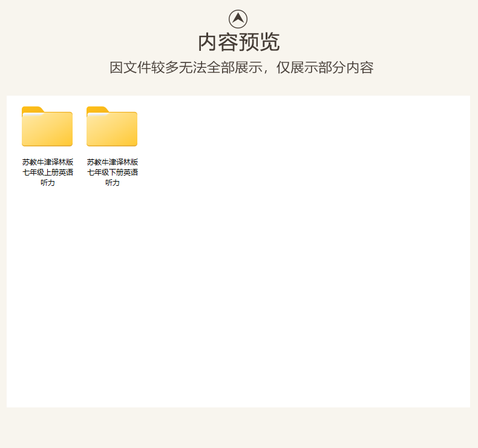
Task: Open the folder icon for 七年级下册英语听力
Action: click(x=112, y=127)
